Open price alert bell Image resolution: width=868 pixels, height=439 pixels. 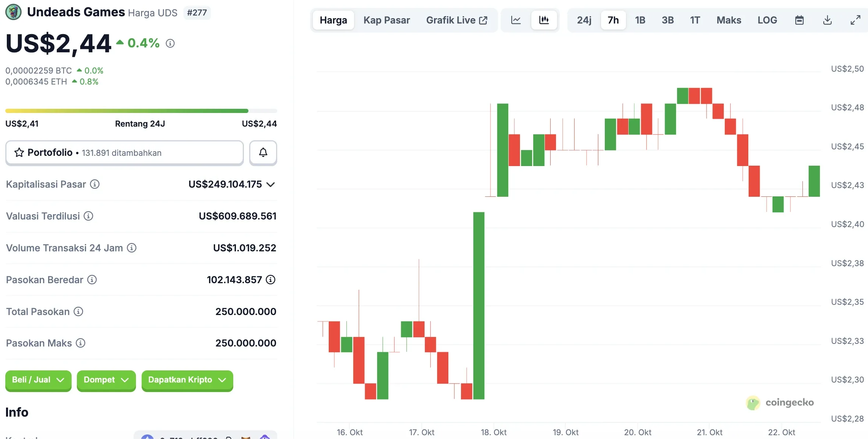pyautogui.click(x=263, y=153)
